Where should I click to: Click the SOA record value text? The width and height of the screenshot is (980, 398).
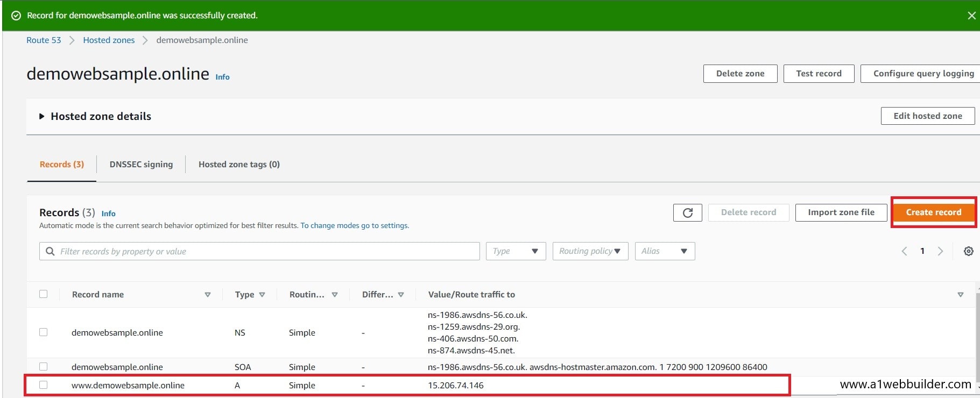597,367
